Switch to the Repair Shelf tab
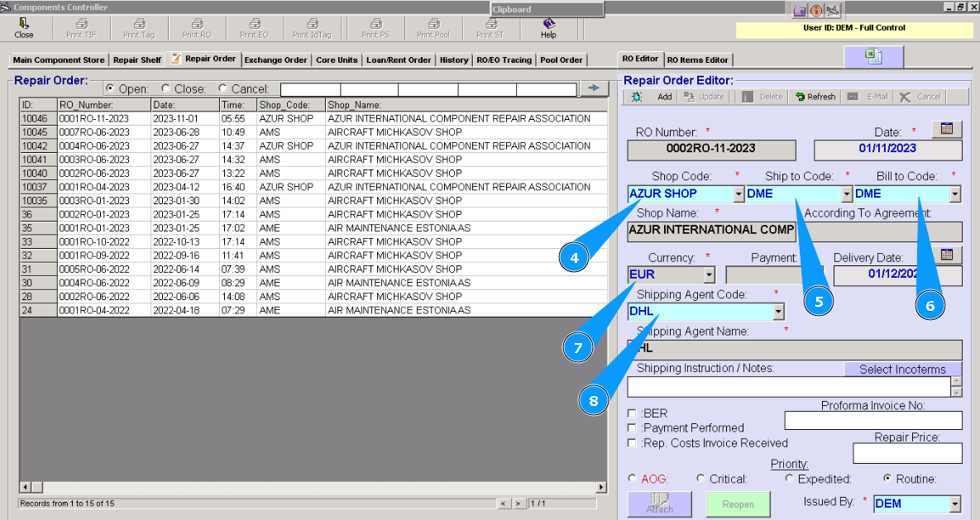980x520 pixels. (x=137, y=60)
